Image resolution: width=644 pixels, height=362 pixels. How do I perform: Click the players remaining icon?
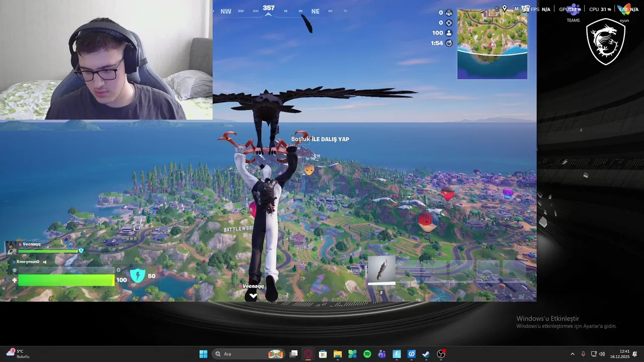(x=449, y=33)
